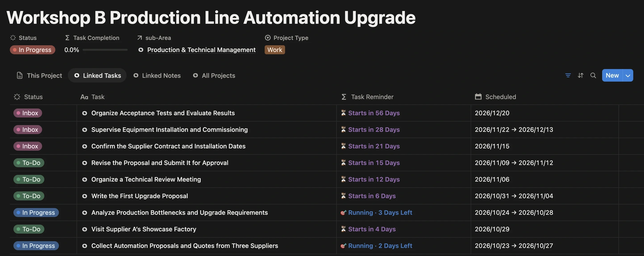
Task: Click the Task Completion progress bar
Action: coord(105,50)
